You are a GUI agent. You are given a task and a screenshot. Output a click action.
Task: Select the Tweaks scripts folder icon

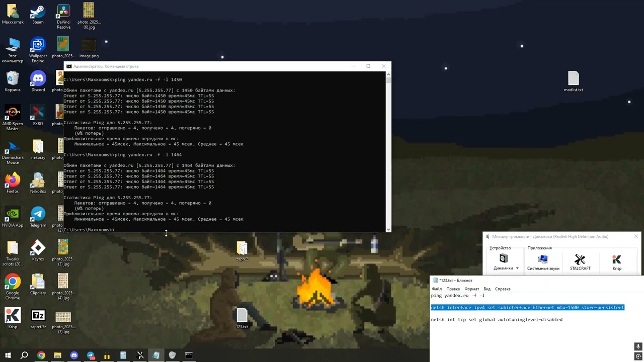coord(13,253)
